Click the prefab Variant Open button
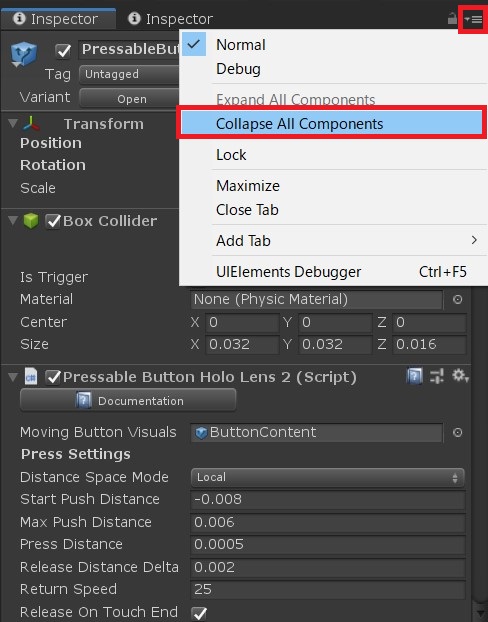This screenshot has width=488, height=622. tap(129, 98)
